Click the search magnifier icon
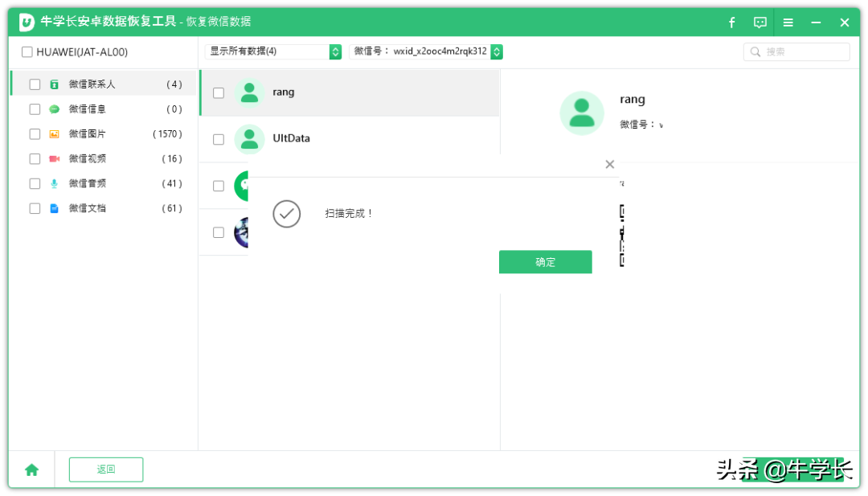The image size is (868, 496). click(755, 51)
